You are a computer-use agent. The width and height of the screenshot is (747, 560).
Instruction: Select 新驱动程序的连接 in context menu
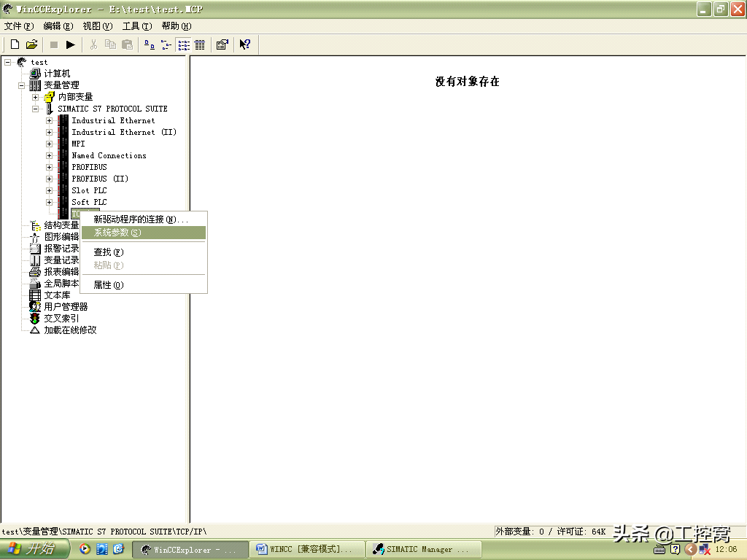pyautogui.click(x=140, y=219)
